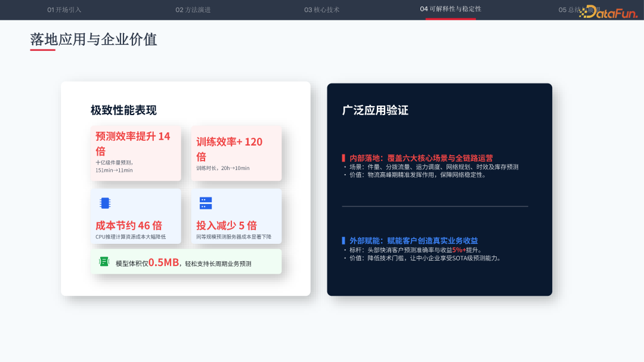Click the 价值：物流高峰期精准发挥作用 bullet

click(416, 175)
